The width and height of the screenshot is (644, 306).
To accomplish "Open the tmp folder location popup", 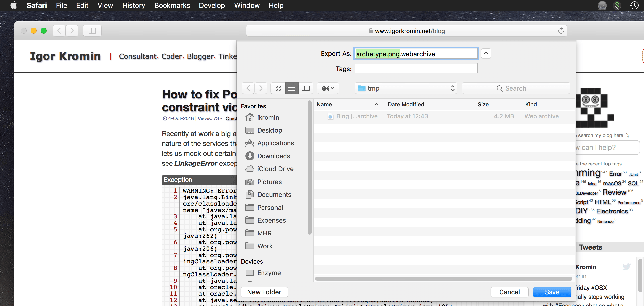I will (406, 88).
